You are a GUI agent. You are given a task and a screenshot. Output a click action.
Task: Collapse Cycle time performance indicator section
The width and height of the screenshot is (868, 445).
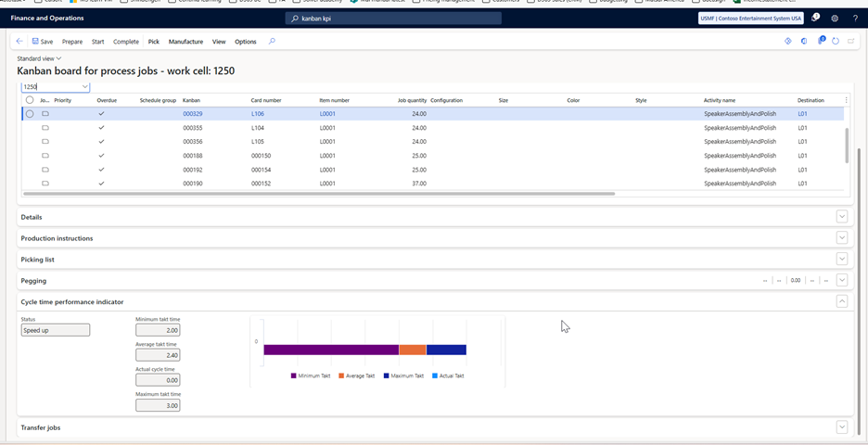tap(842, 301)
